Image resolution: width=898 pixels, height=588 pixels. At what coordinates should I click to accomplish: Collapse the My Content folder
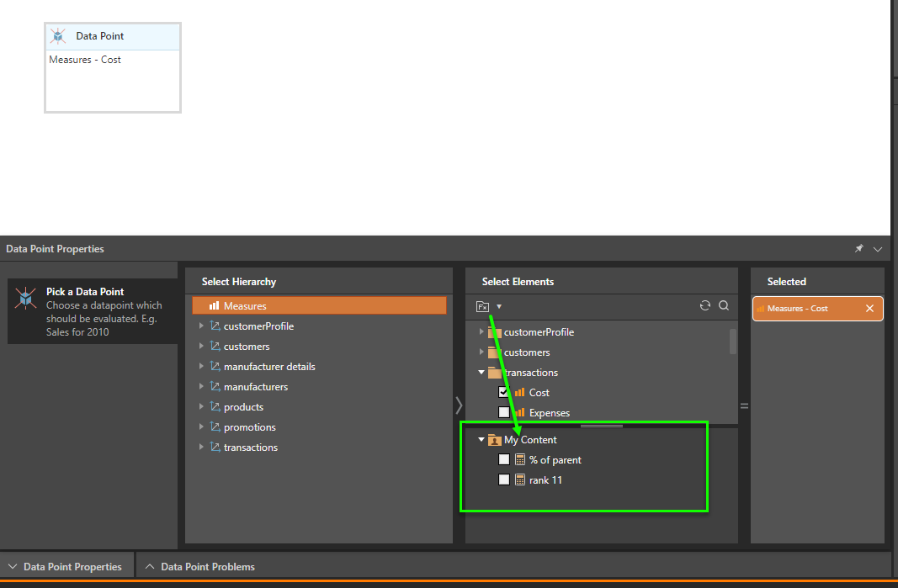pyautogui.click(x=481, y=440)
